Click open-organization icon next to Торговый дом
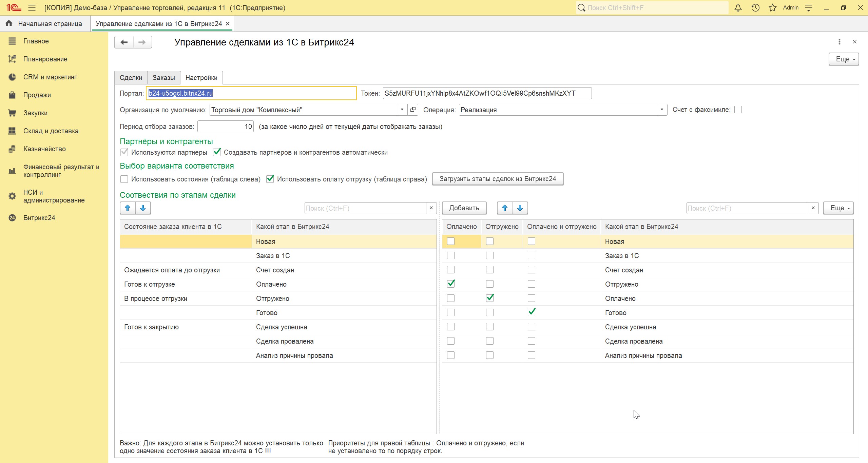 pyautogui.click(x=413, y=110)
